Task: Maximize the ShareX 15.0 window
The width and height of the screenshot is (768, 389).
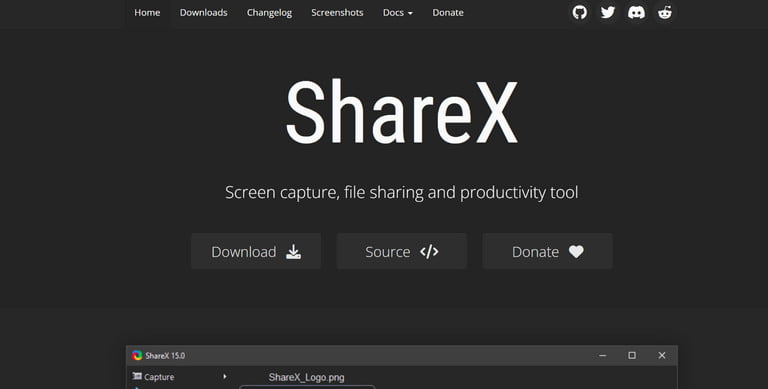Action: point(632,355)
